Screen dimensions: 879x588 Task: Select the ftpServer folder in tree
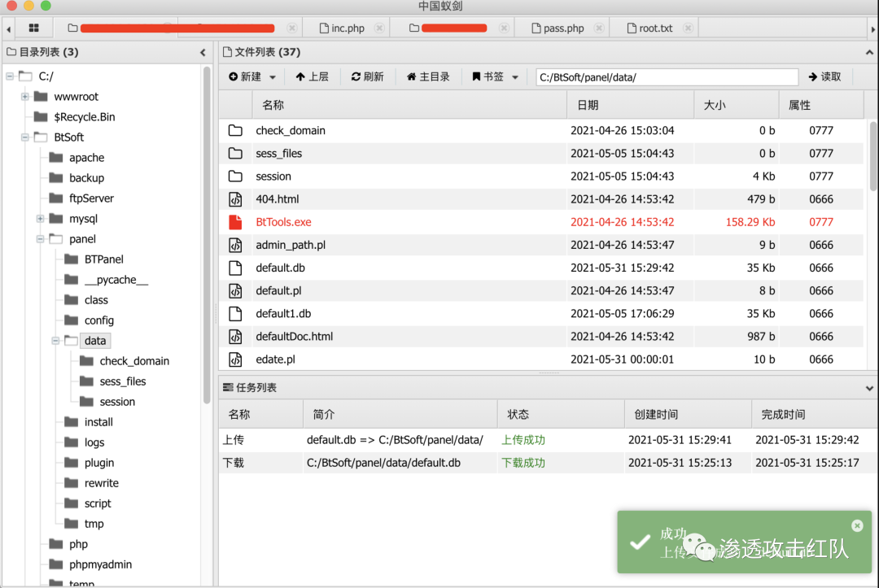point(91,198)
